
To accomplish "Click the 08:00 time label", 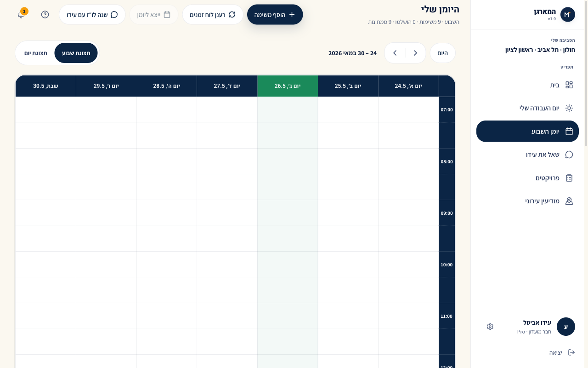I will tap(447, 162).
